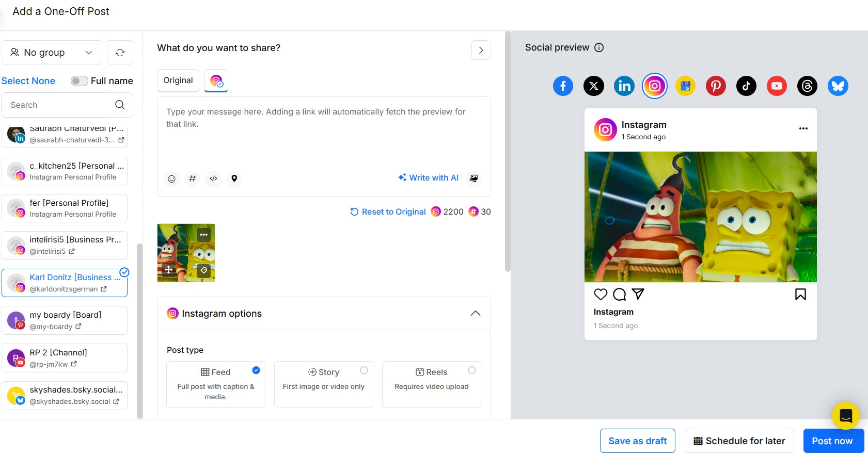868x456 pixels.
Task: Click Save as draft button
Action: [x=638, y=441]
